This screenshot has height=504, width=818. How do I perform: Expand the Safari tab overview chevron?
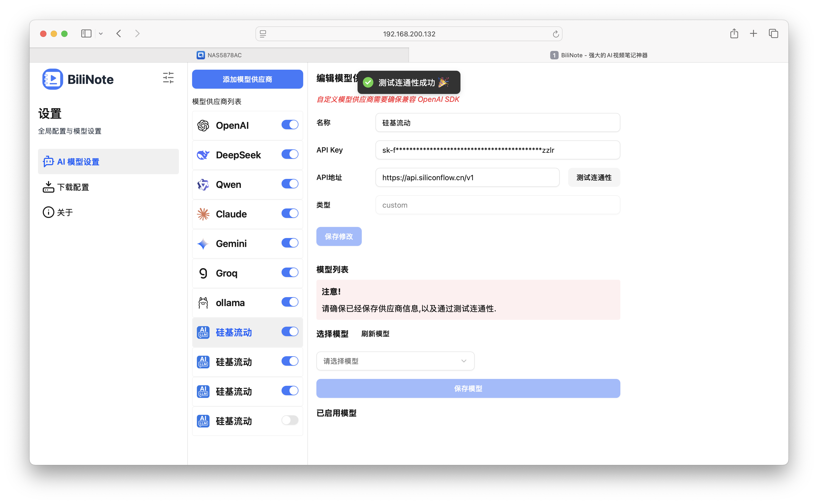tap(101, 33)
